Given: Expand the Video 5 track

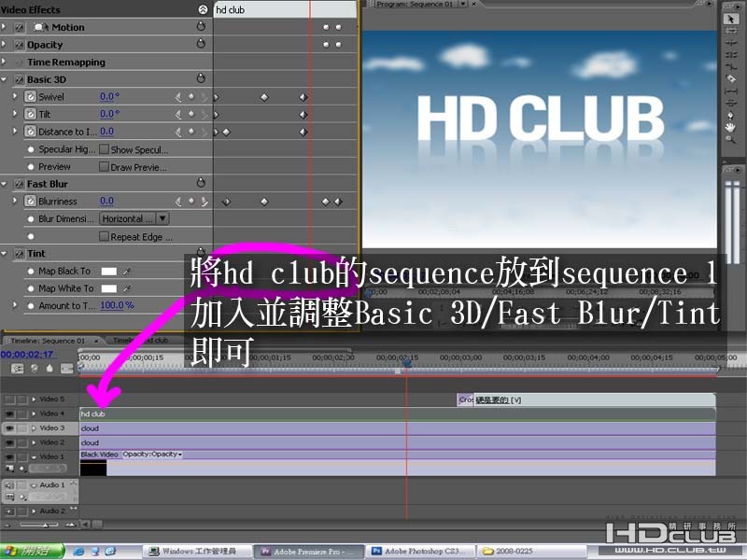Looking at the screenshot, I should tap(34, 399).
